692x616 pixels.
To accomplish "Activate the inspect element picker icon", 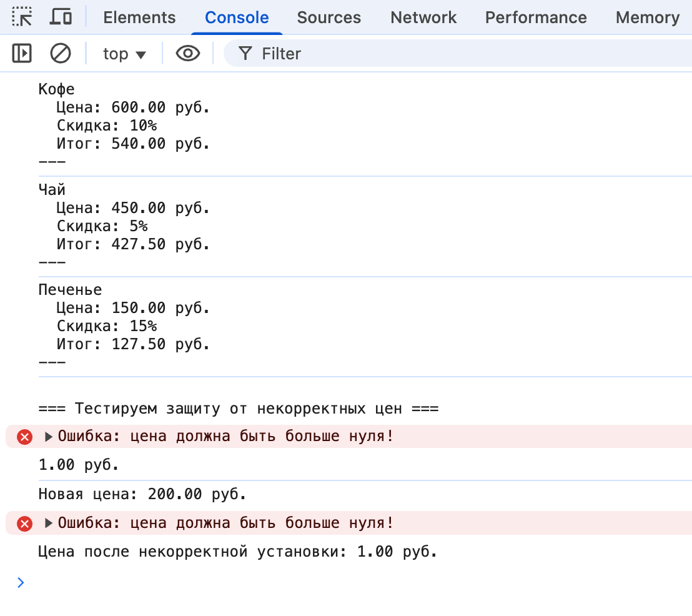I will [22, 17].
